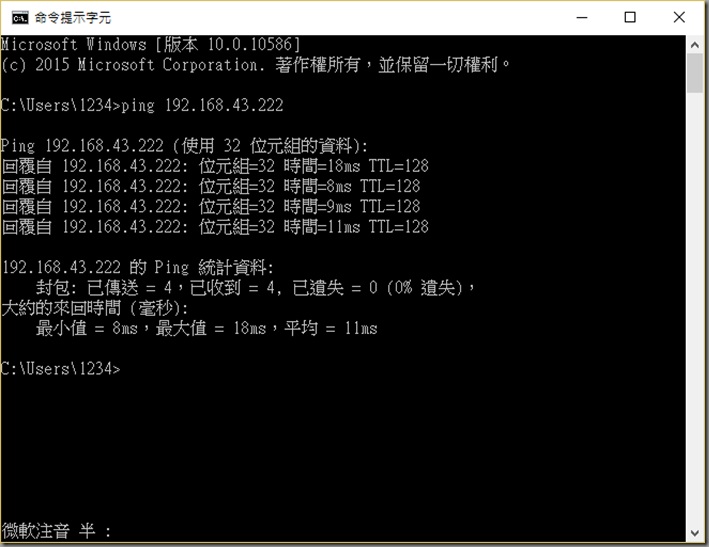Minimize the Command Prompt window
Image resolution: width=709 pixels, height=547 pixels.
coord(581,18)
